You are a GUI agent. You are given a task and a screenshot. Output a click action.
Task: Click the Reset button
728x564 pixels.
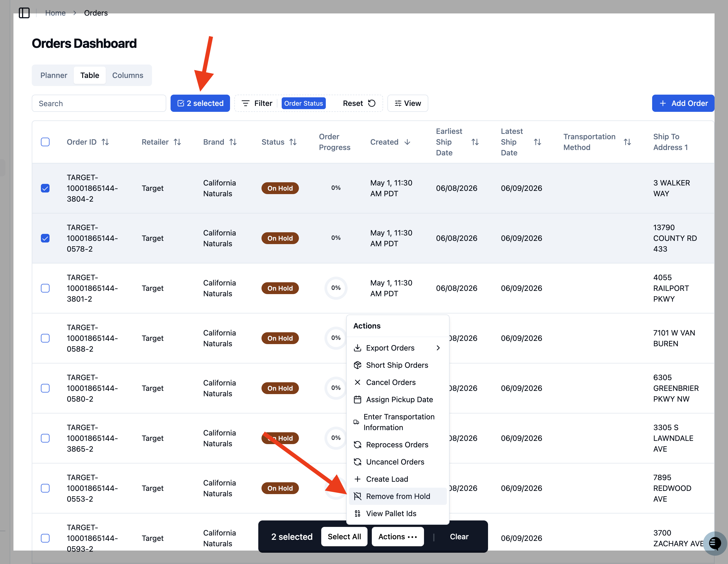359,103
